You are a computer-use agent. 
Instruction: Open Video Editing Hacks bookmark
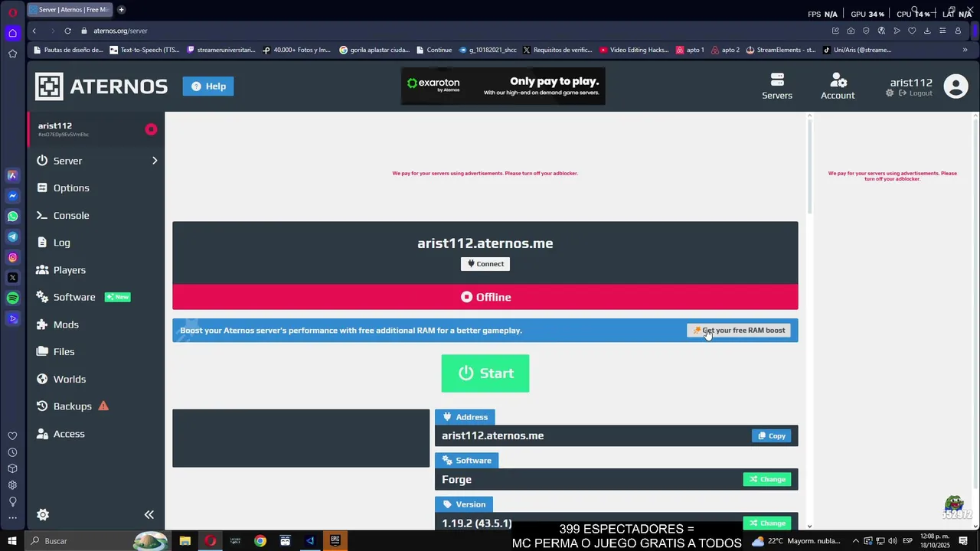coord(634,50)
